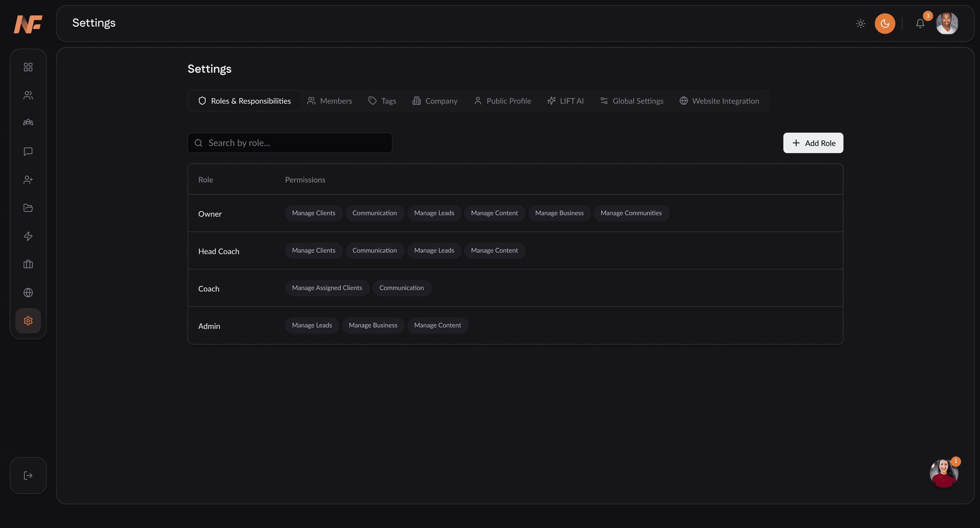
Task: Switch to the Tags tab
Action: pyautogui.click(x=382, y=101)
